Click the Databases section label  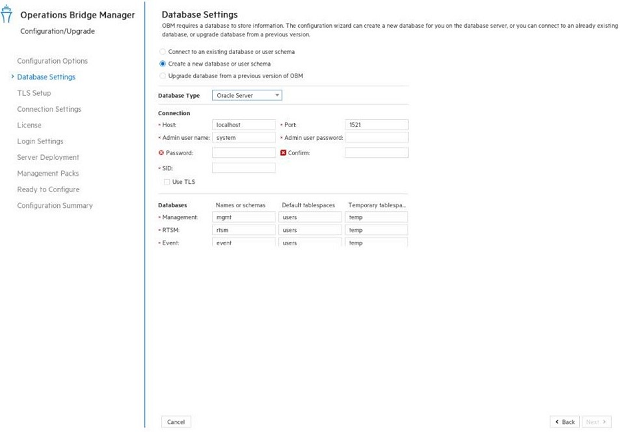tap(172, 205)
